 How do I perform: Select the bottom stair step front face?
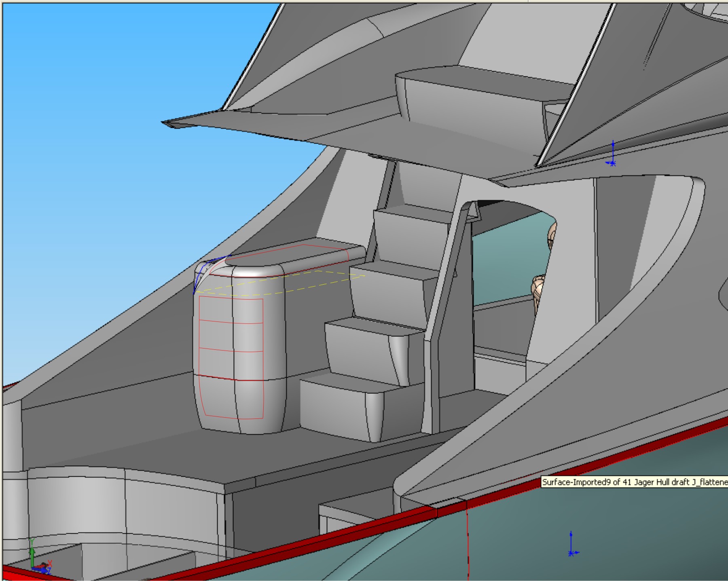pos(332,408)
